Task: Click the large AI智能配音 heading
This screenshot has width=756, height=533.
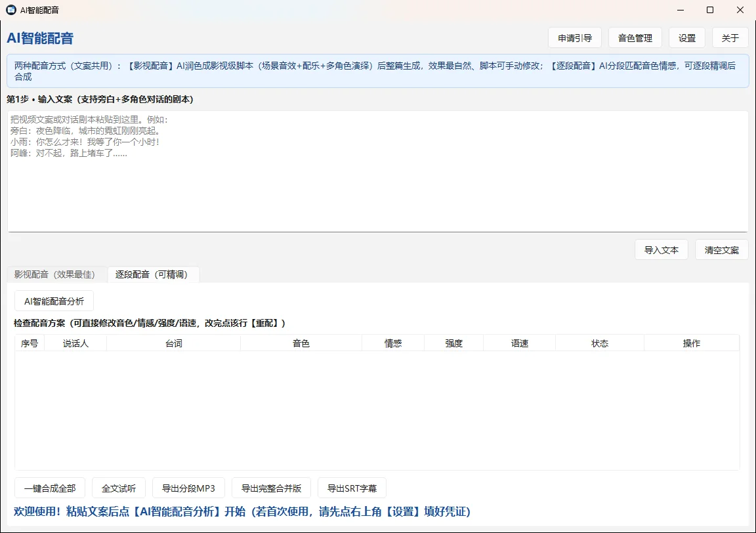Action: tap(40, 38)
